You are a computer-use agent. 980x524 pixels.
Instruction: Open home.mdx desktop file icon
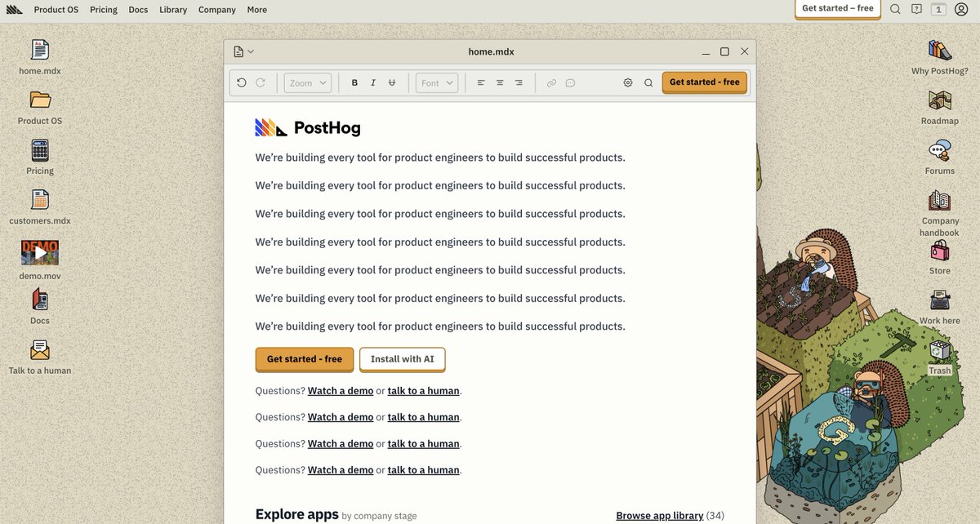40,49
